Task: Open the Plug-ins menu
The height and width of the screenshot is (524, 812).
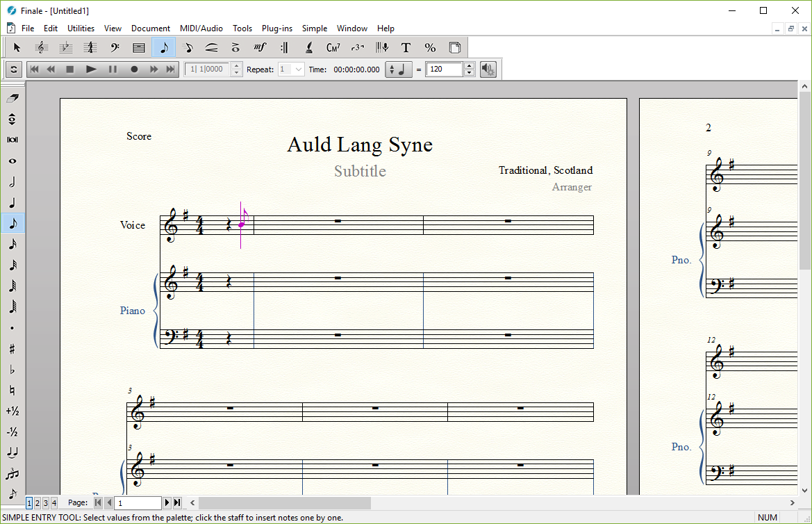Action: click(x=277, y=28)
